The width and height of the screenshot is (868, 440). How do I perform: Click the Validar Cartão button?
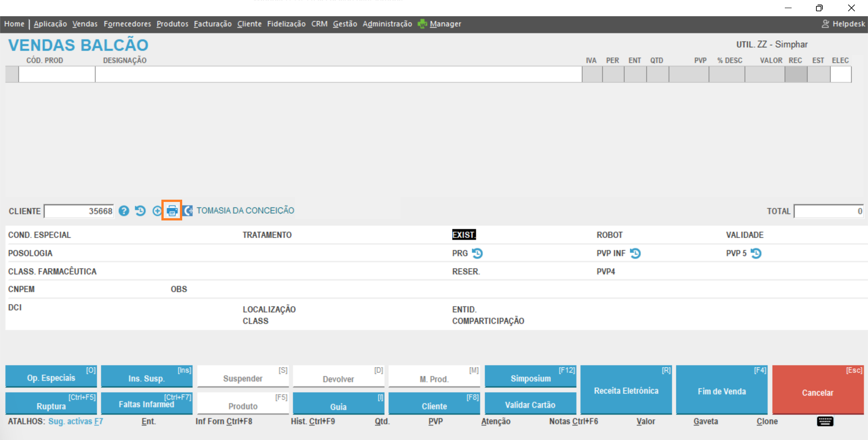530,404
